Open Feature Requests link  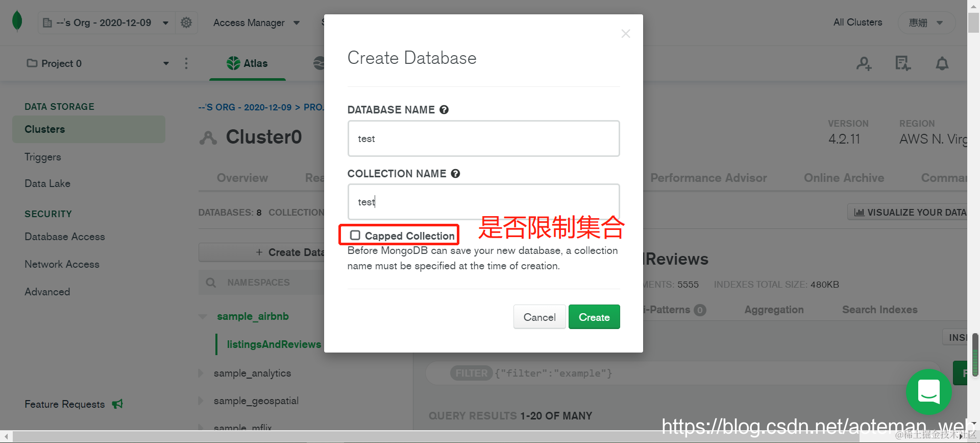[x=65, y=404]
